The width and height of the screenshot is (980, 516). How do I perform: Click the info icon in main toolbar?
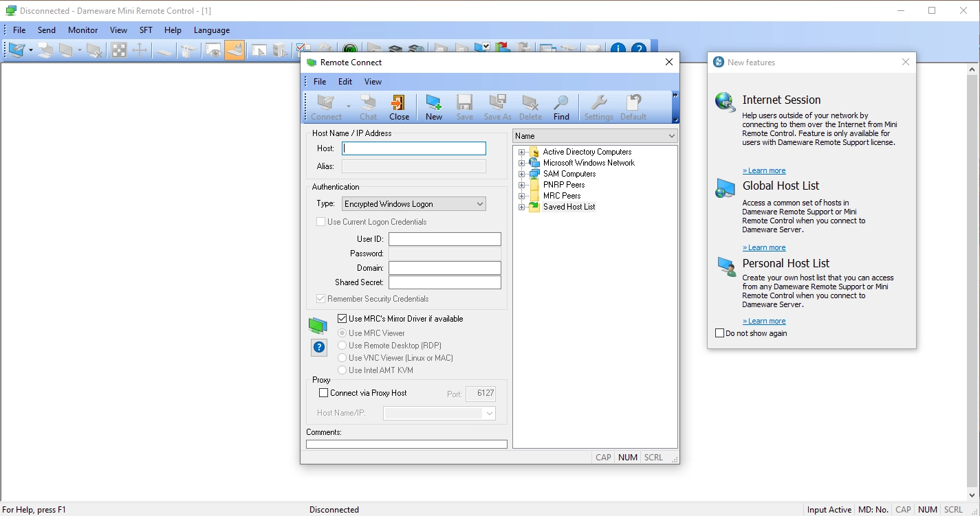click(618, 50)
